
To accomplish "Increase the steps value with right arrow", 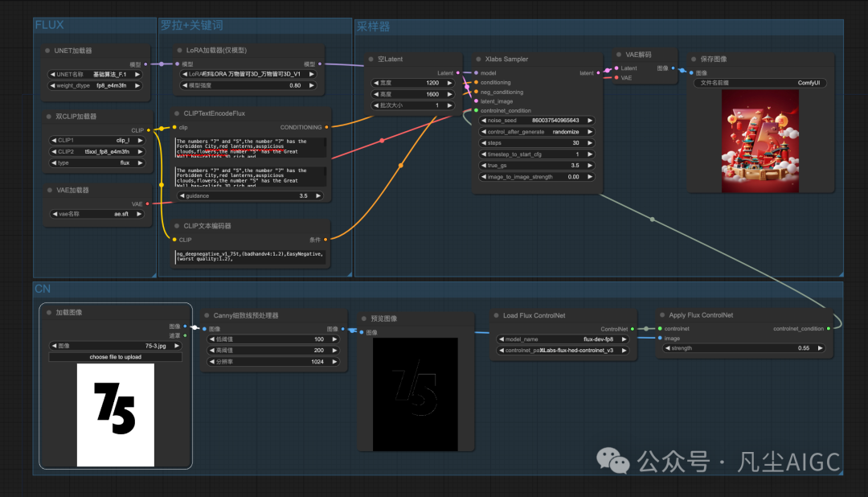I will pyautogui.click(x=590, y=143).
